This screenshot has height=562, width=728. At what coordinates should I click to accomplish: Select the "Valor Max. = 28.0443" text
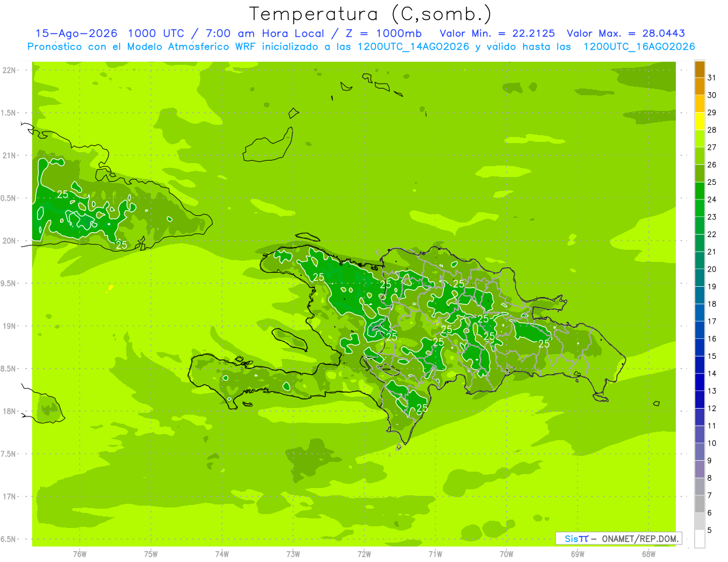click(x=626, y=33)
